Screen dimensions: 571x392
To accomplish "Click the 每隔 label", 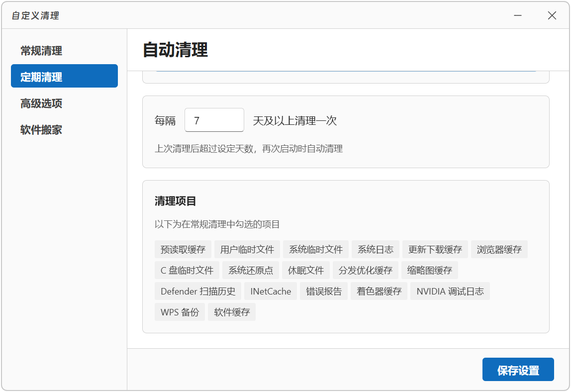I will point(165,120).
